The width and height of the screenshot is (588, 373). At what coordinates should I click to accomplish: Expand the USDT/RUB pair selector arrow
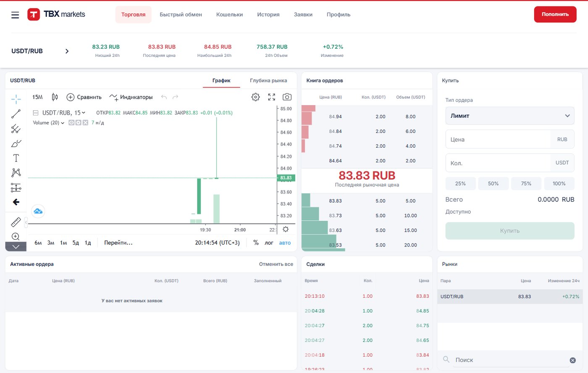pyautogui.click(x=67, y=51)
